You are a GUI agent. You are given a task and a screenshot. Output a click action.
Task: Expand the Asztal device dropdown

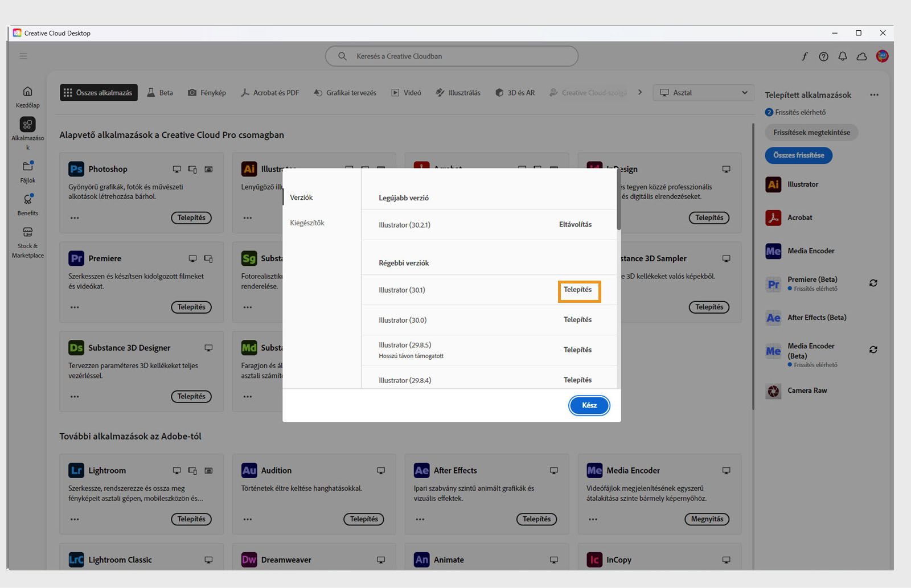[x=703, y=92]
